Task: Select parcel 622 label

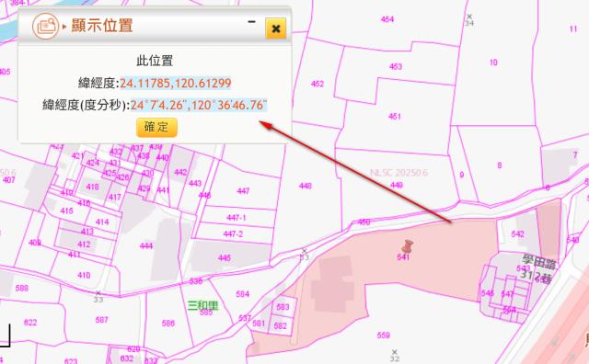Action: coord(30,323)
